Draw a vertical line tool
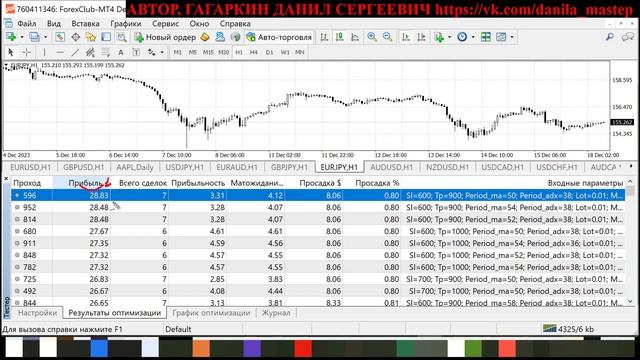 tap(44, 52)
